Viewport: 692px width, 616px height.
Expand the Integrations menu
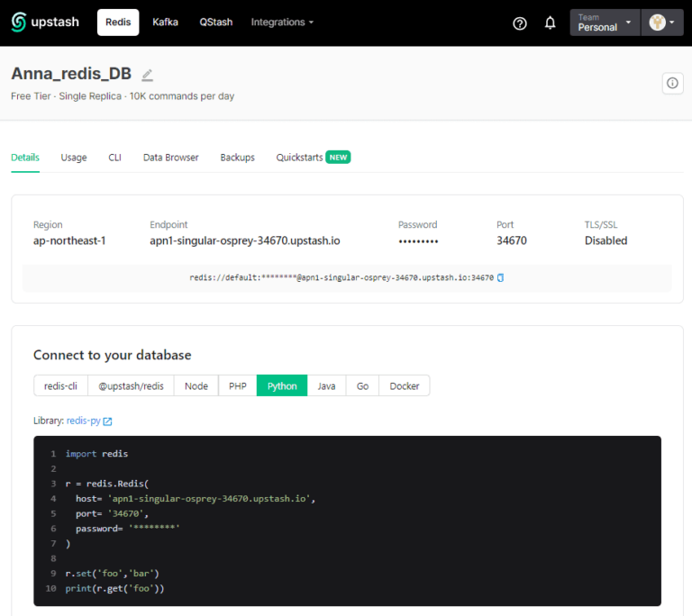[x=282, y=22]
